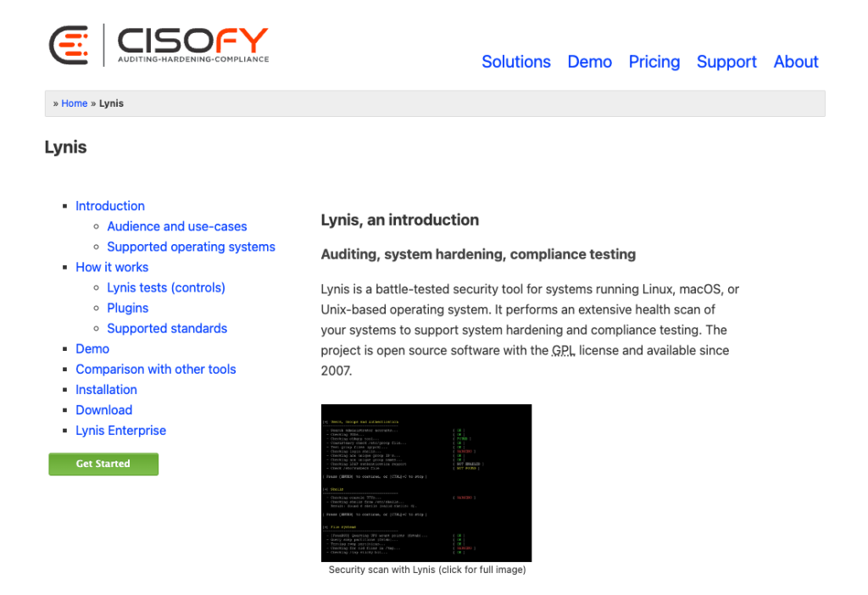The height and width of the screenshot is (595, 868).
Task: Click the Download link
Action: tap(103, 409)
